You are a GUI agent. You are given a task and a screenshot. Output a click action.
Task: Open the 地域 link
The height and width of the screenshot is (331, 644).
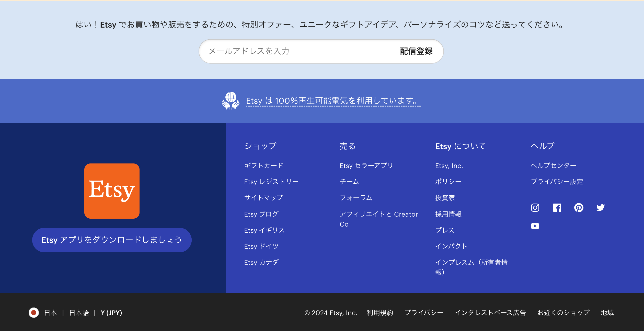click(x=607, y=313)
